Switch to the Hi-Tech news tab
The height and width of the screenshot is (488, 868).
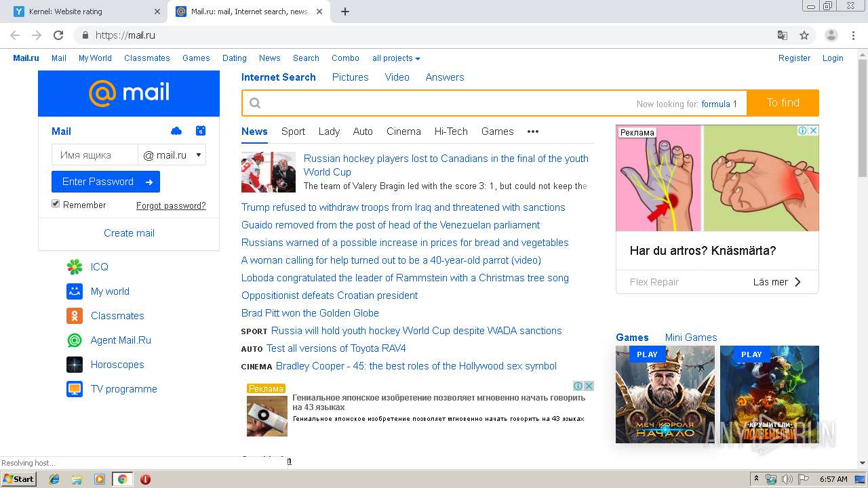[451, 131]
